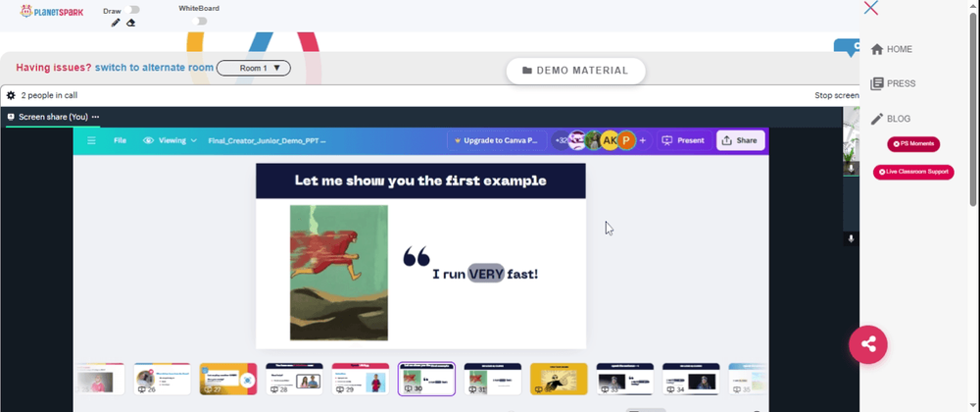Open the Room 1 dropdown
The image size is (980, 412).
(253, 68)
